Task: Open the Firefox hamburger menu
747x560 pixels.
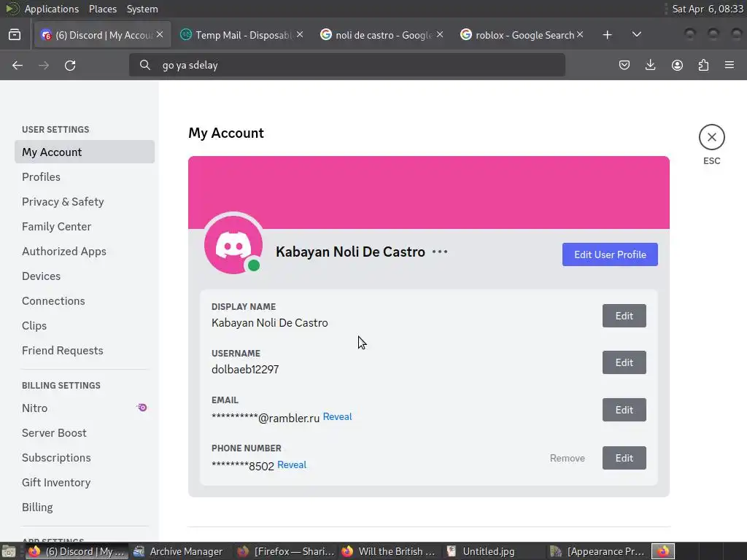Action: coord(729,65)
